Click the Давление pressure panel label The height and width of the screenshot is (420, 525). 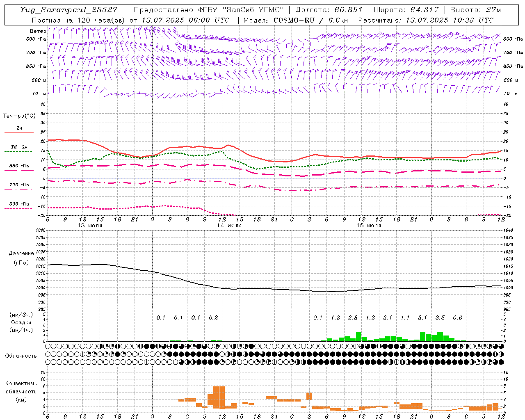click(21, 253)
